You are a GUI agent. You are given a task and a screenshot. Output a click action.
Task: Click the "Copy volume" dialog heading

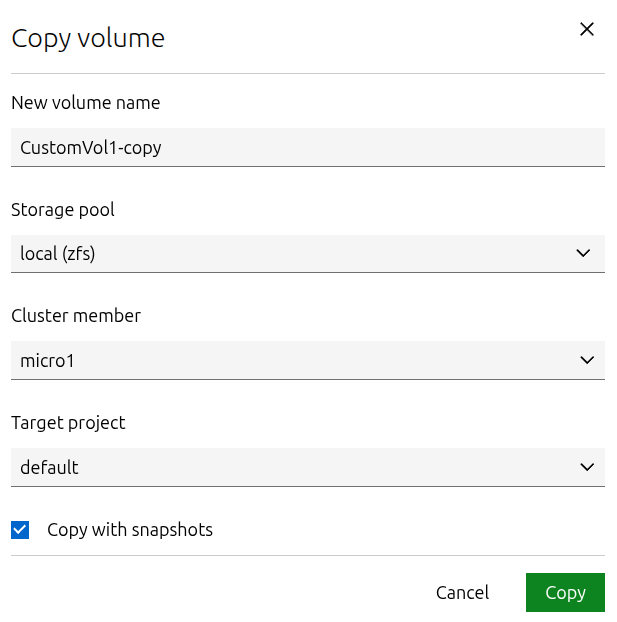pos(88,39)
